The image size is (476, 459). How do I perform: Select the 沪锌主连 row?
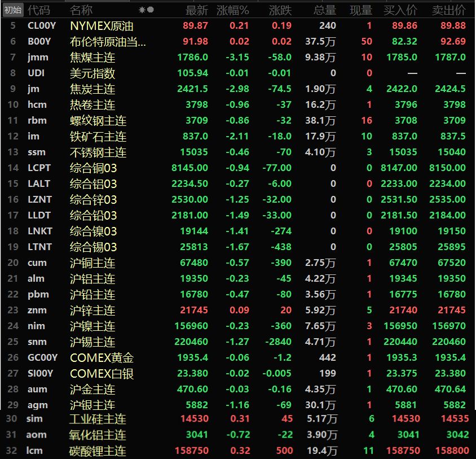click(92, 310)
